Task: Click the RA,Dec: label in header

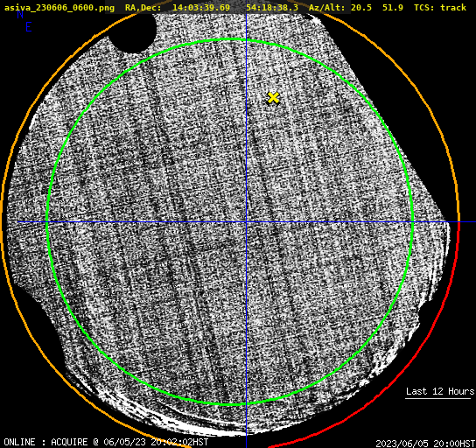Action: click(143, 7)
